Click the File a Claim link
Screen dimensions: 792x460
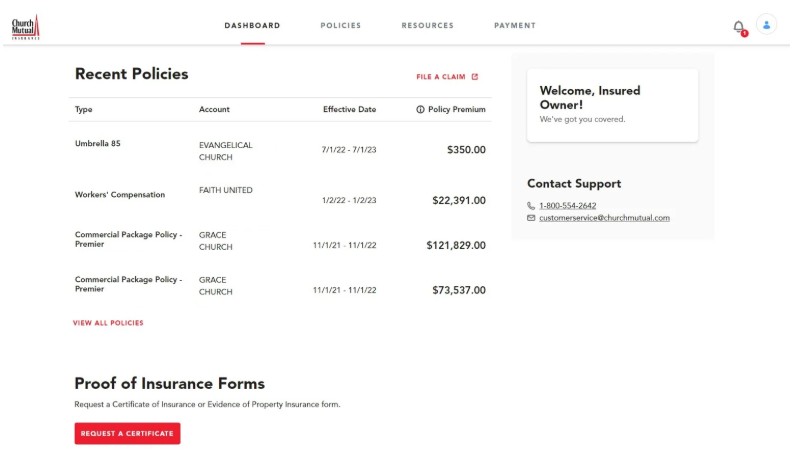coord(441,76)
